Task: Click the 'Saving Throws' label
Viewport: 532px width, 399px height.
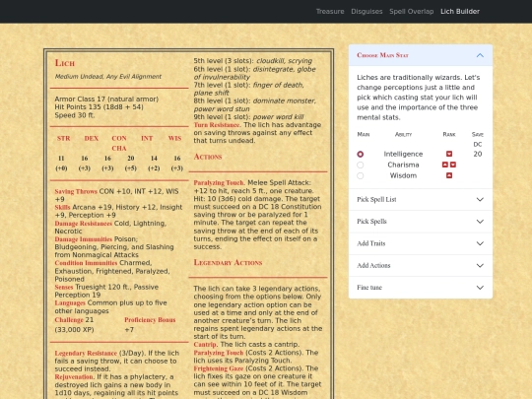Action: [76, 191]
